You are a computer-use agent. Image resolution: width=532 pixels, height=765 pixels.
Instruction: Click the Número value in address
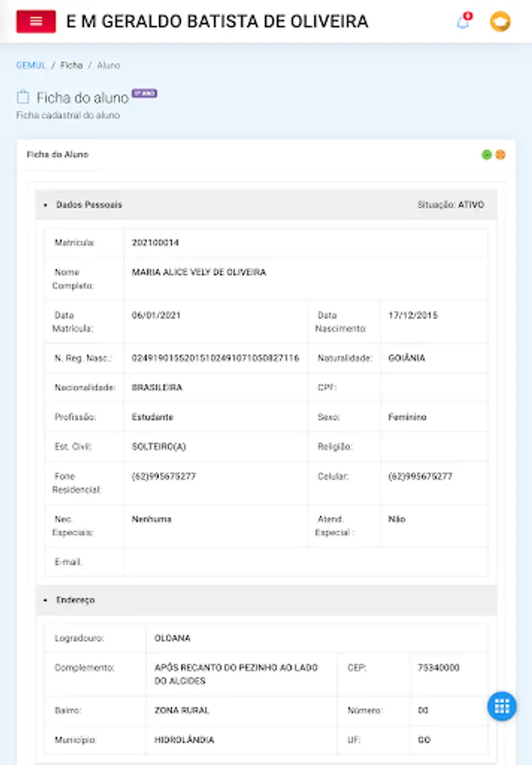pos(423,711)
